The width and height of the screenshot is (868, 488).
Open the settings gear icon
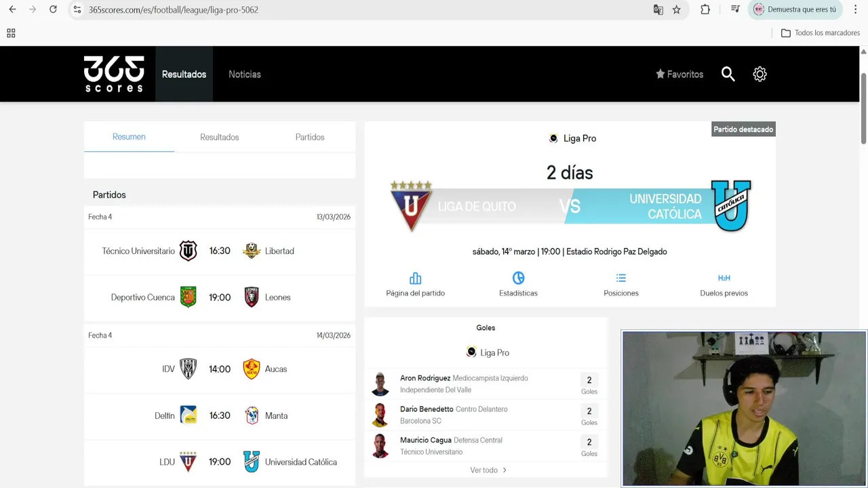tap(759, 75)
